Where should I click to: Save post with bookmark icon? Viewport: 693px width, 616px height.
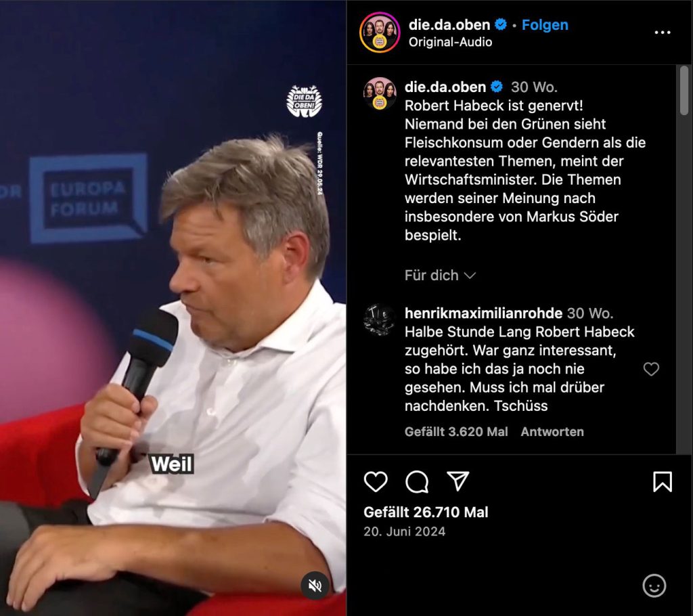pos(663,481)
